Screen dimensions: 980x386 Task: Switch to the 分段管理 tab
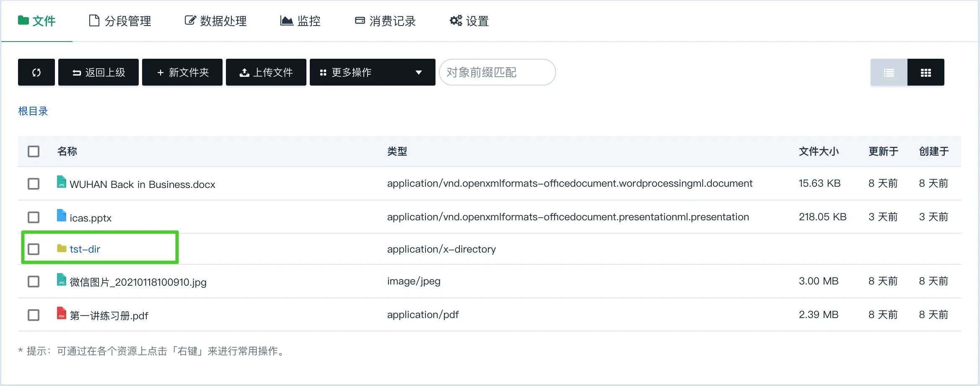[120, 21]
